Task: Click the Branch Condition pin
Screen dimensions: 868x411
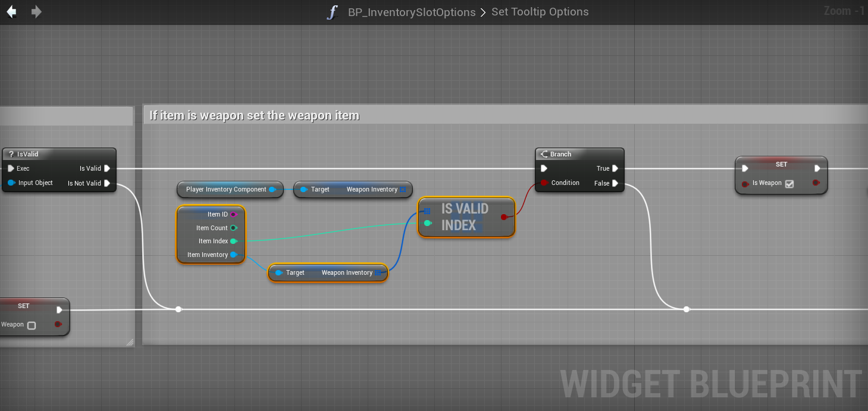Action: coord(544,183)
